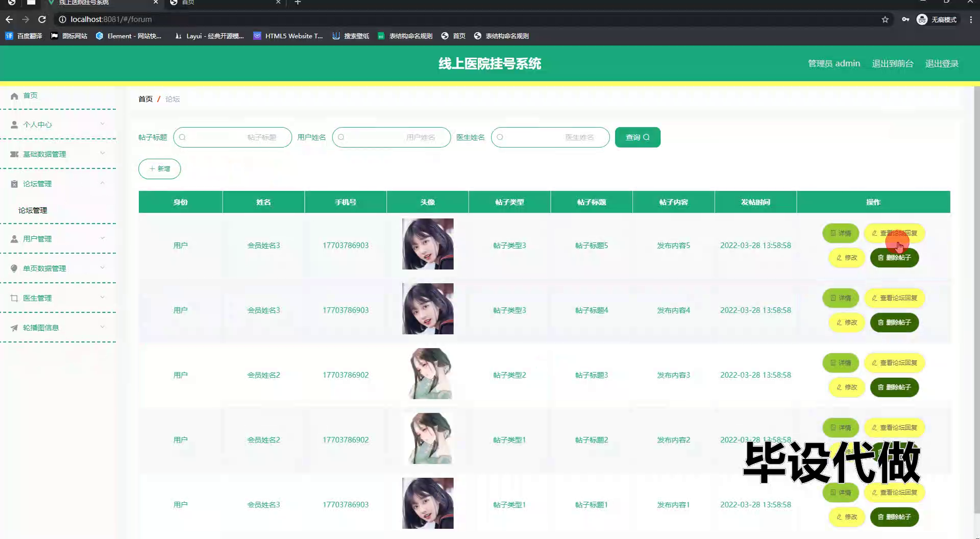The width and height of the screenshot is (980, 539).
Task: Open the 图标网站 bookmark
Action: (x=69, y=36)
